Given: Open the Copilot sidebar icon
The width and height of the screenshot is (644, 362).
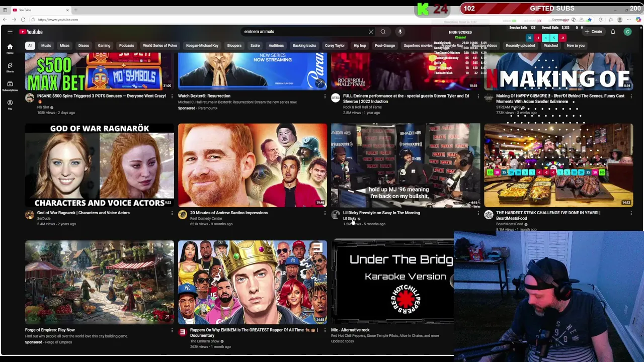Looking at the screenshot, I should coord(638,20).
